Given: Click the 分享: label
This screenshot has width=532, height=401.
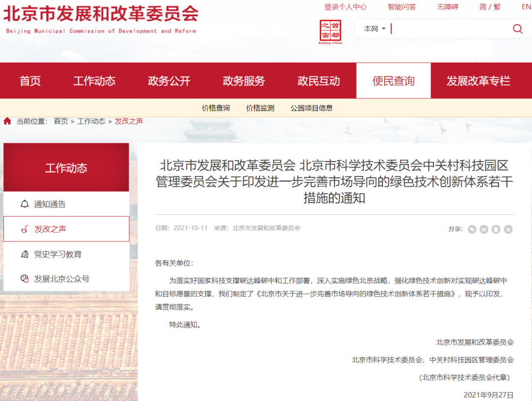Looking at the screenshot, I should 455,229.
